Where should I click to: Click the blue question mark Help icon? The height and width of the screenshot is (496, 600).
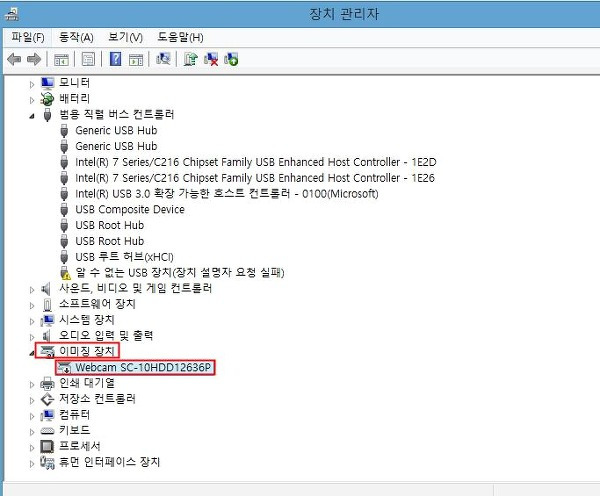point(116,59)
